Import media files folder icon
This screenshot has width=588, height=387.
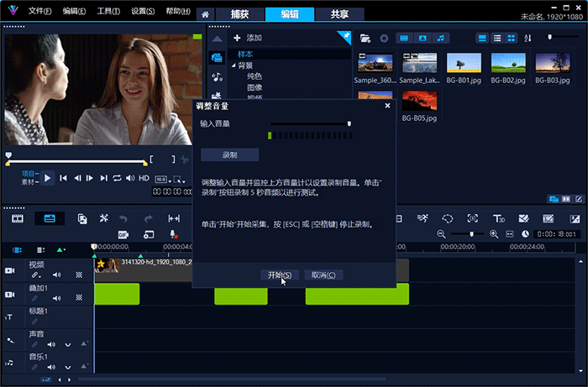tap(365, 39)
